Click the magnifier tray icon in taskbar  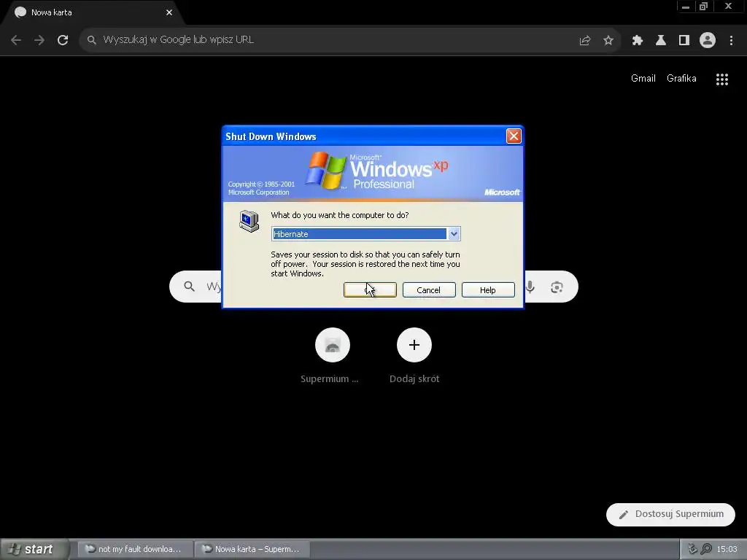pyautogui.click(x=706, y=549)
